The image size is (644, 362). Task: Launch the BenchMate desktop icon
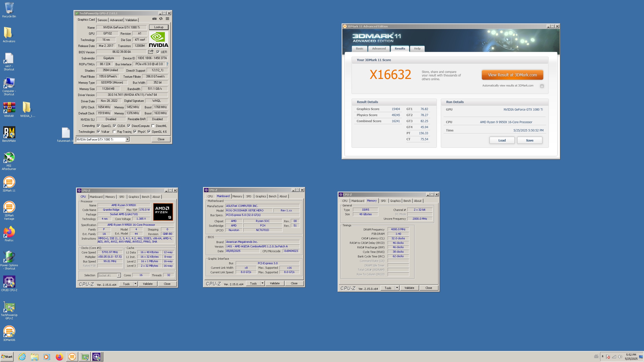pos(9,134)
